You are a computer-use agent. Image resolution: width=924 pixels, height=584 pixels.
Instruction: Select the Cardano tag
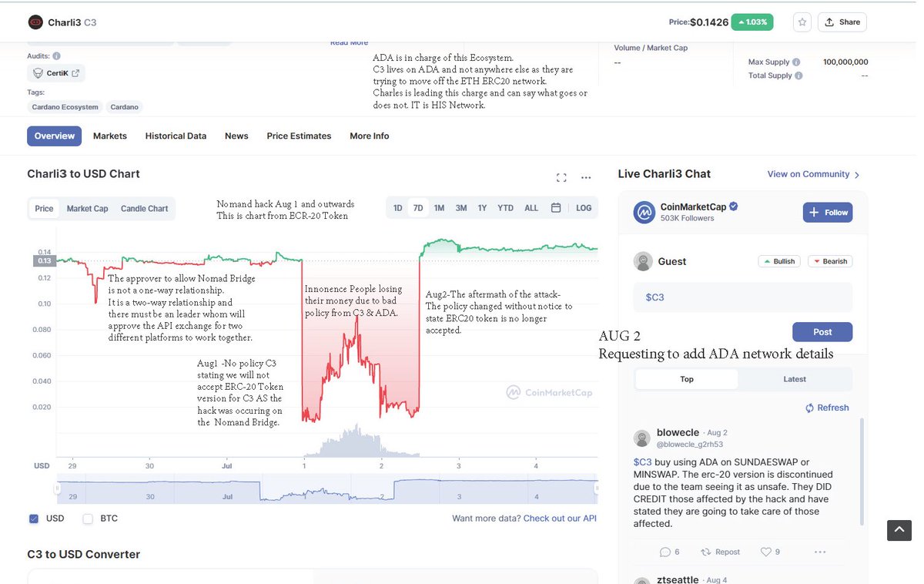(123, 107)
